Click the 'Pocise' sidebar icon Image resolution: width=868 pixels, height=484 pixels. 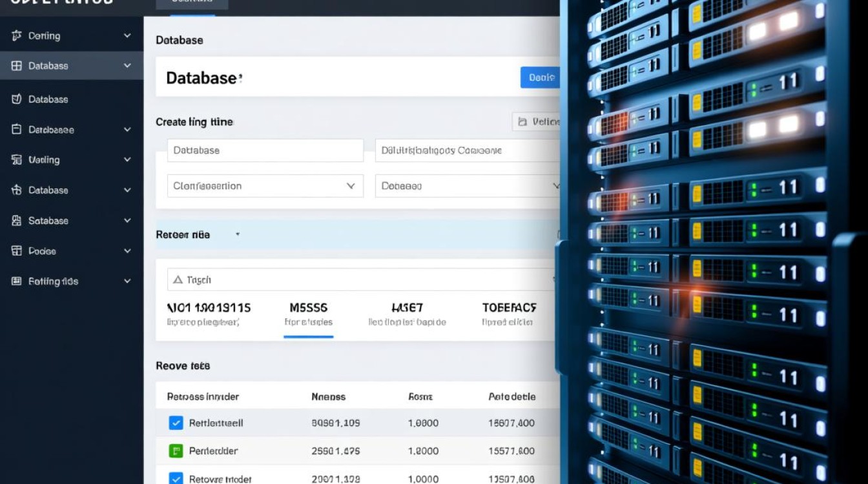click(x=17, y=251)
